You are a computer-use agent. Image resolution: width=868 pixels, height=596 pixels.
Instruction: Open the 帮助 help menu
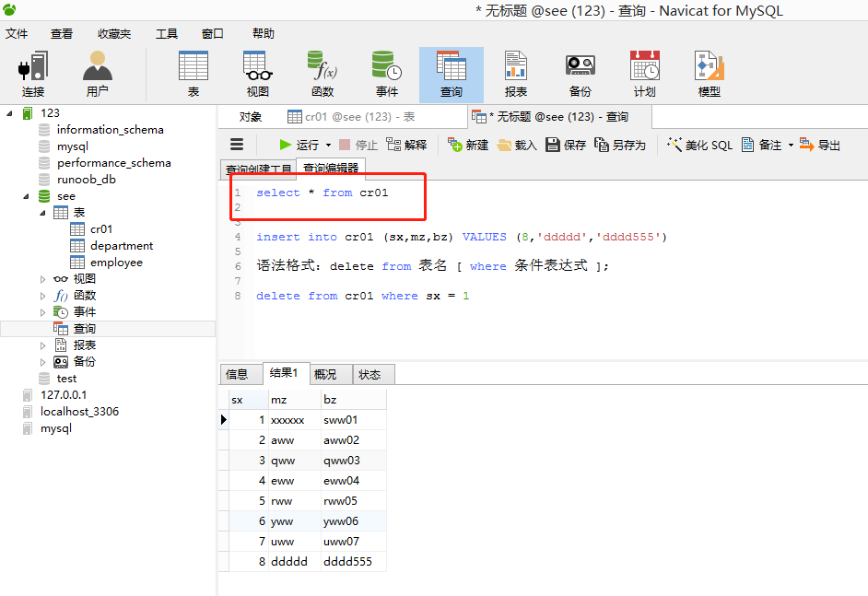click(x=264, y=34)
